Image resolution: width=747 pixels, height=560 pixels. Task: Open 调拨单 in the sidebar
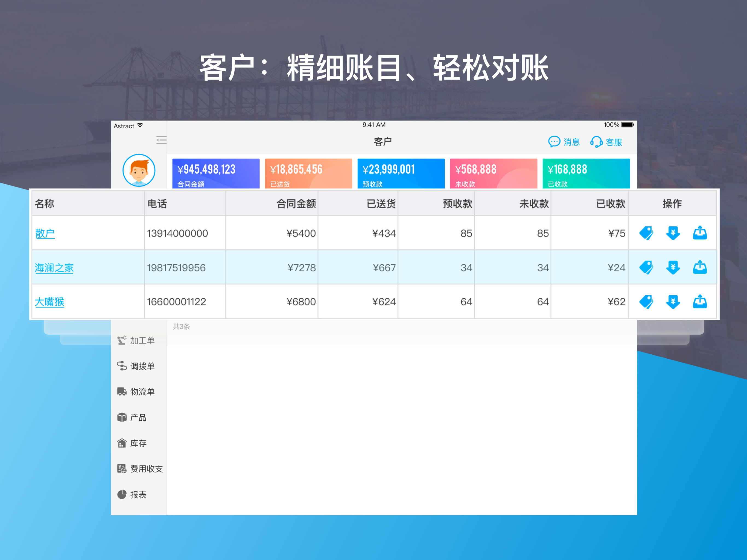(x=136, y=366)
